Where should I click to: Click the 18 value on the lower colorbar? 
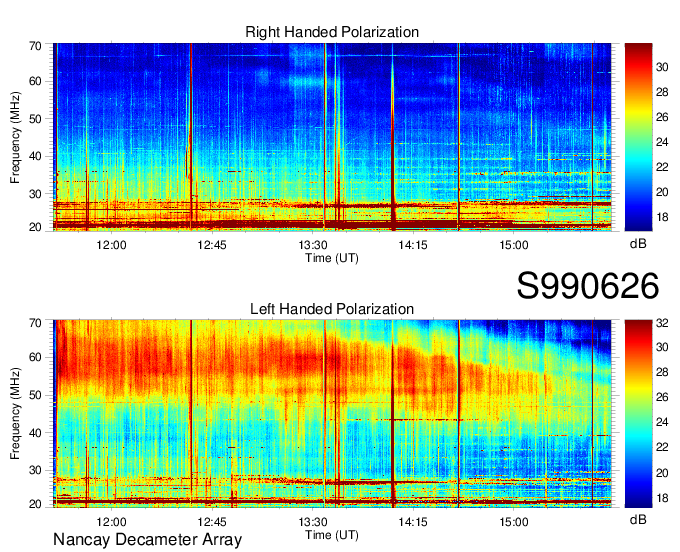(662, 498)
